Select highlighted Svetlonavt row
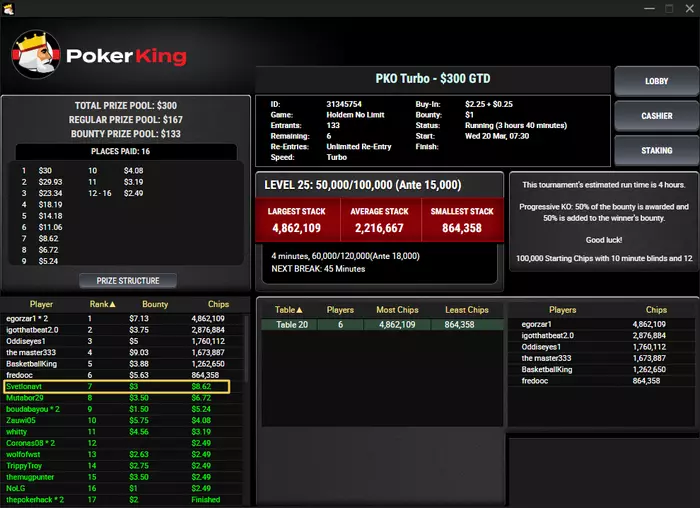The width and height of the screenshot is (700, 508). click(117, 387)
